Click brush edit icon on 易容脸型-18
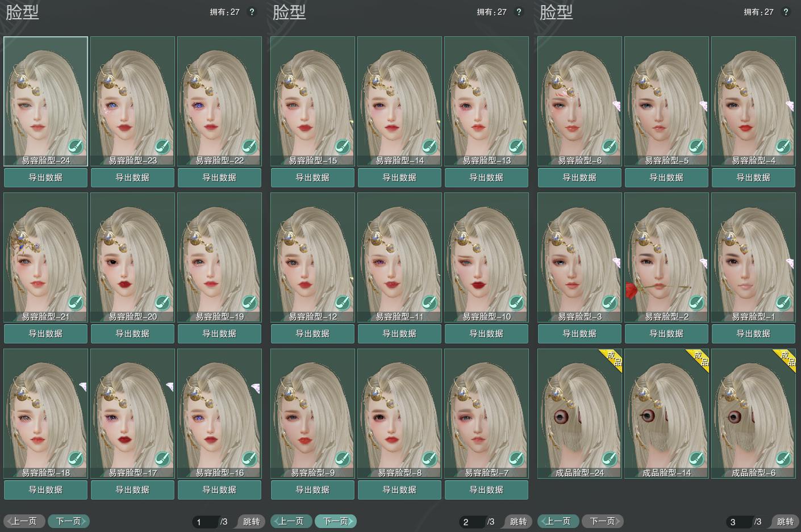This screenshot has width=801, height=532. [76, 459]
